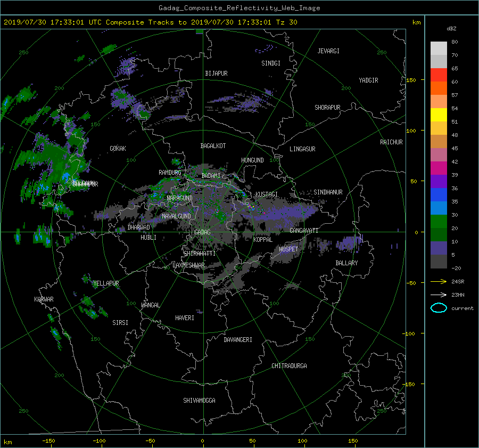Click the SINDHANUR city label
This screenshot has height=448, width=479.
tap(328, 192)
